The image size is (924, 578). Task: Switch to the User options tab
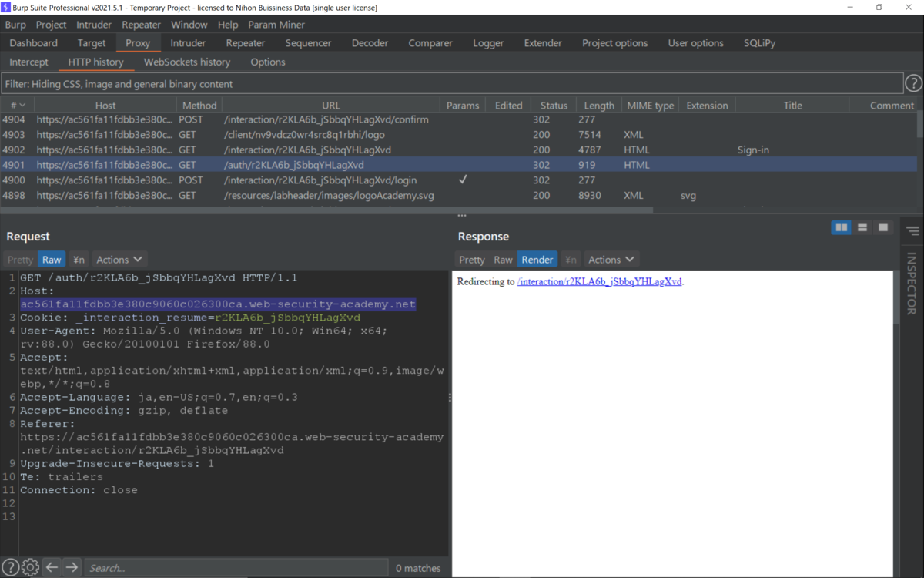(x=696, y=43)
